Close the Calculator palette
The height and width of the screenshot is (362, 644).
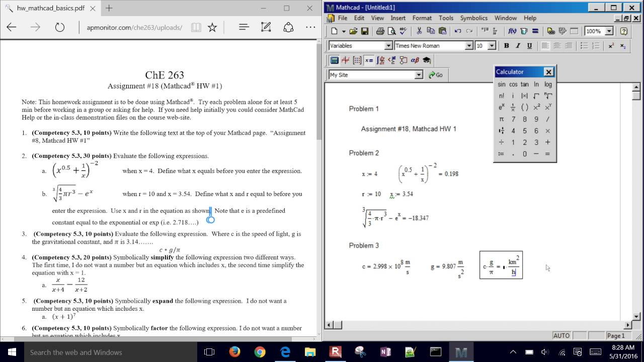click(x=549, y=72)
